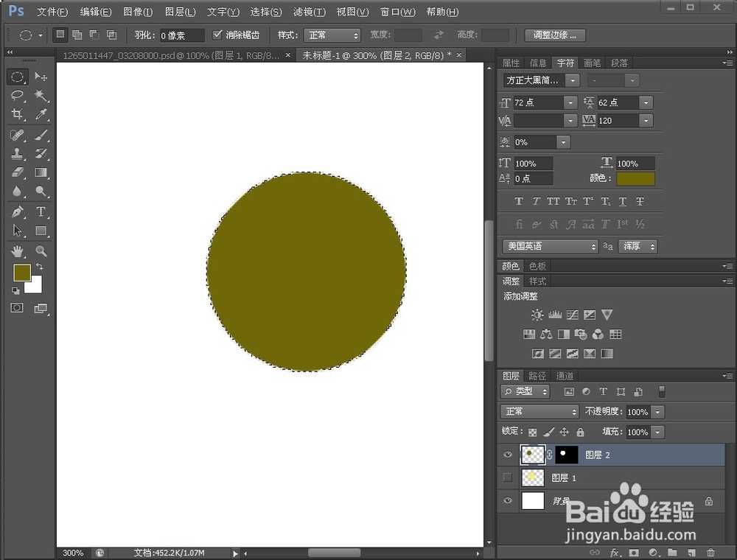Toggle Quick Mask mode
Viewport: 737px width, 560px height.
click(x=17, y=308)
